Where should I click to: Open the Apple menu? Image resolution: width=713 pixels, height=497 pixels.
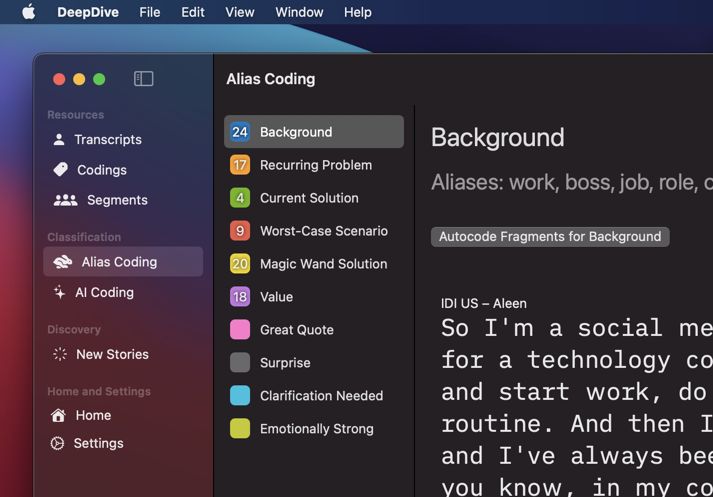[28, 12]
